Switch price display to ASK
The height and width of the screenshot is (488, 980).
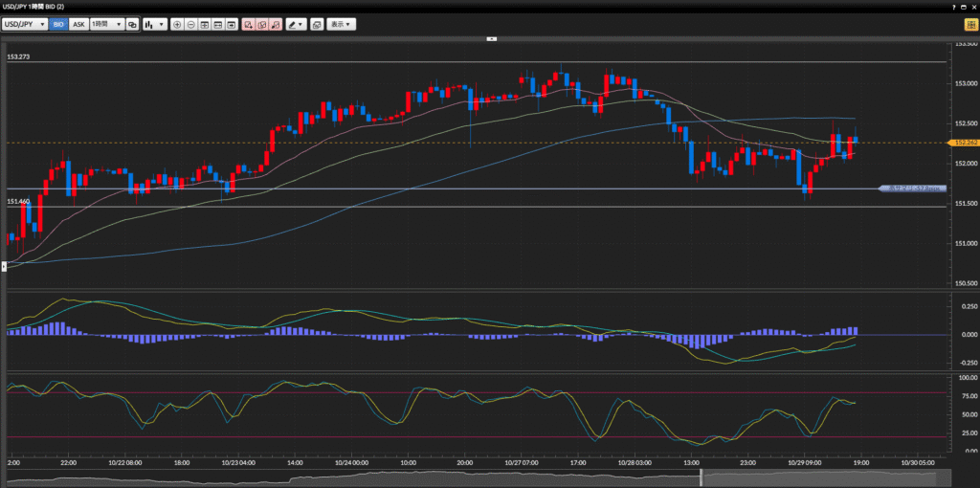click(78, 24)
